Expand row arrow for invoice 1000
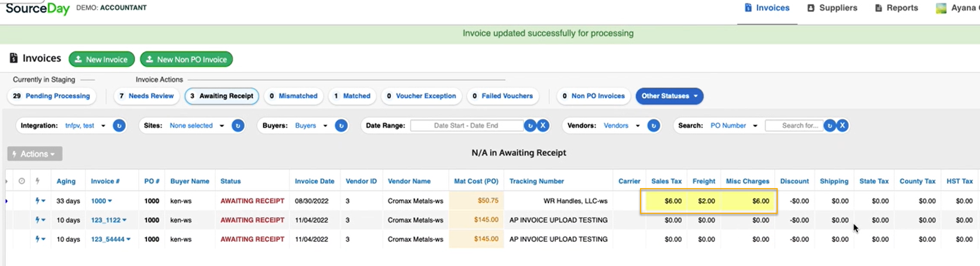 tap(7, 201)
